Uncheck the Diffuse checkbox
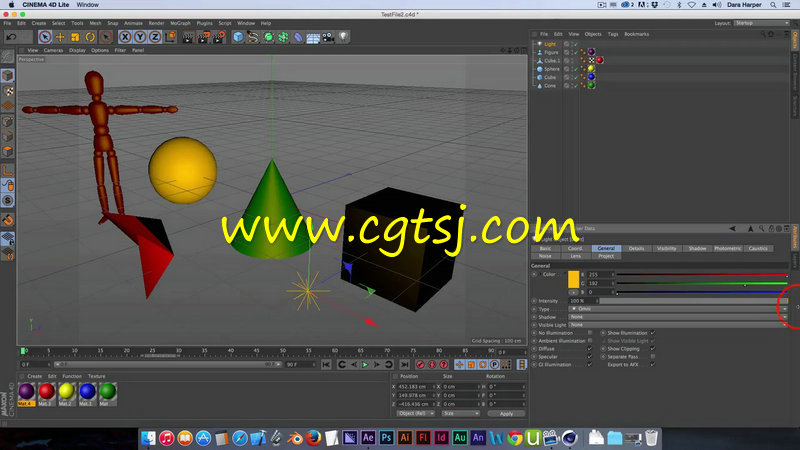Image resolution: width=800 pixels, height=450 pixels. 590,349
